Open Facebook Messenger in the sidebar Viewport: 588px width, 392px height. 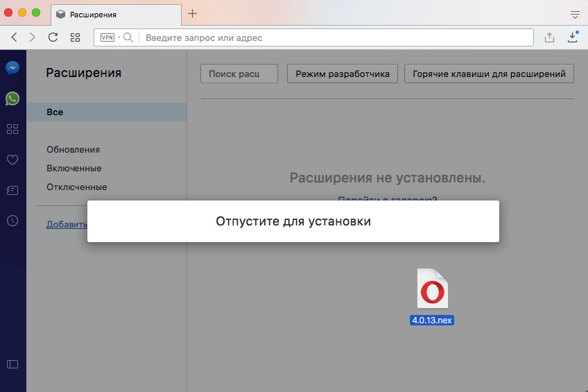click(12, 68)
